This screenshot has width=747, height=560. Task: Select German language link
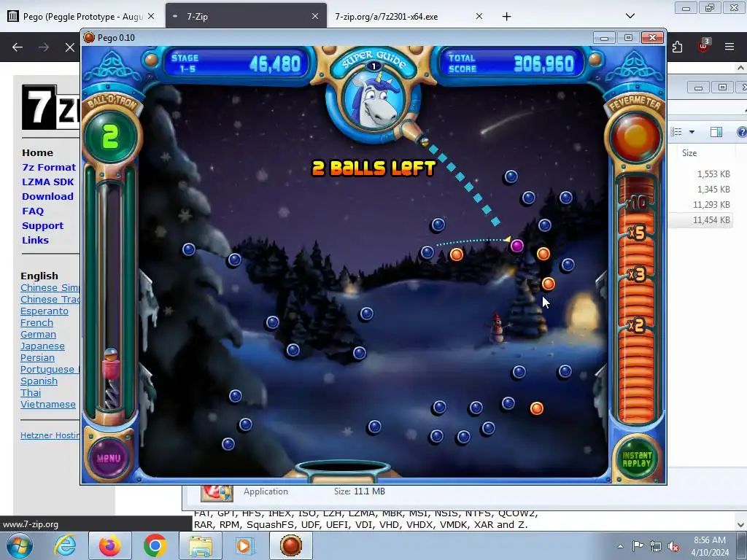(38, 334)
